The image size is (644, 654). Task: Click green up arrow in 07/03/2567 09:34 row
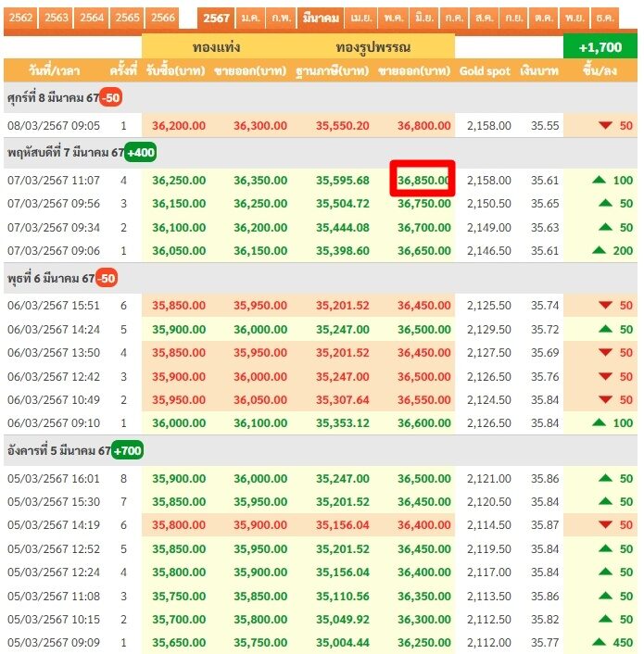tap(605, 227)
